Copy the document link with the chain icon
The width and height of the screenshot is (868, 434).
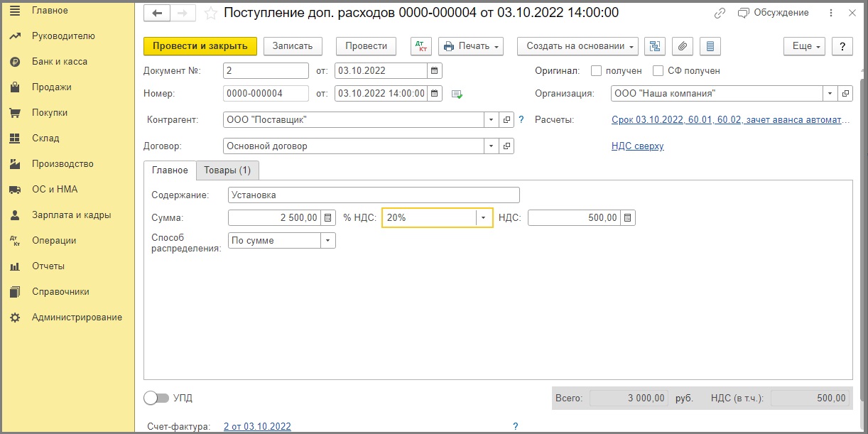720,13
